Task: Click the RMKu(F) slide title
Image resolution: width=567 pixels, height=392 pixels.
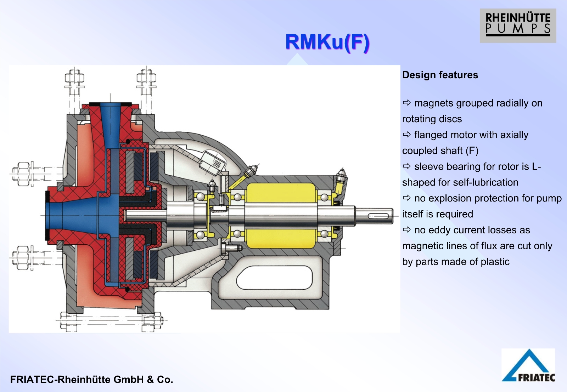Action: pyautogui.click(x=327, y=42)
